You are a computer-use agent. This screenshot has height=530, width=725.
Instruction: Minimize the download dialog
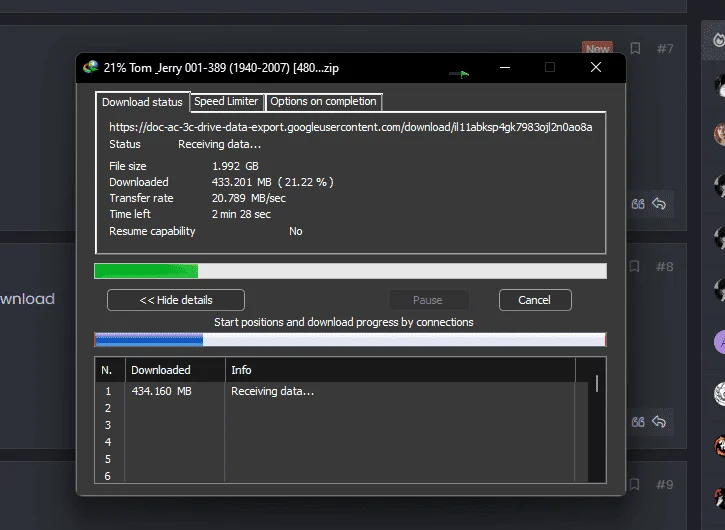[x=505, y=68]
